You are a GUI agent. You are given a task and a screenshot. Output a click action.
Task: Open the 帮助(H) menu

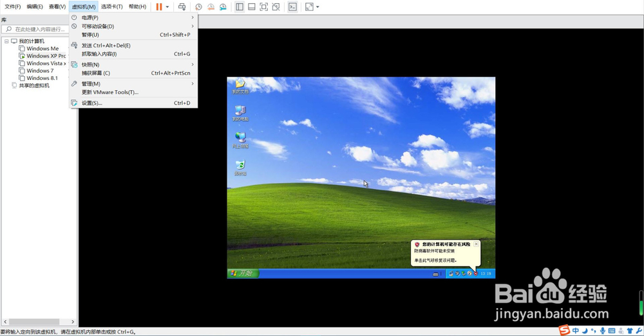[137, 6]
